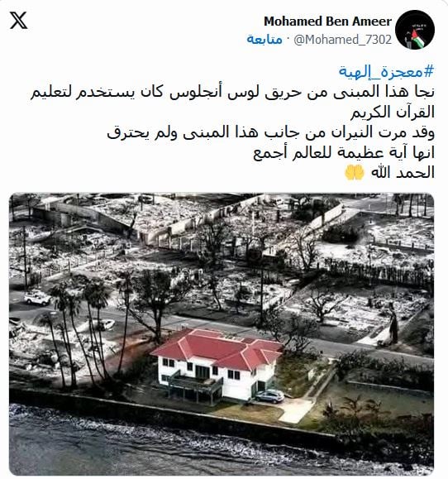Image resolution: width=448 pixels, height=479 pixels.
Task: Open the hashtag #معجزة_إلهية
Action: click(x=386, y=72)
